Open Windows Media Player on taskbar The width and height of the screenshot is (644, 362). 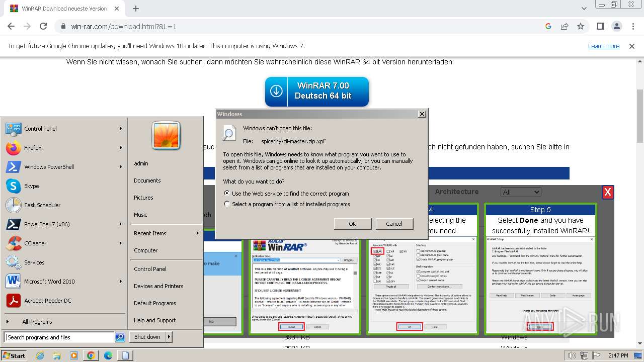pos(74,355)
